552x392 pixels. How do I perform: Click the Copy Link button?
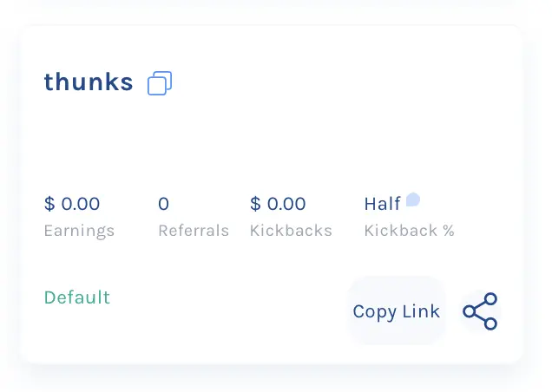pos(397,311)
